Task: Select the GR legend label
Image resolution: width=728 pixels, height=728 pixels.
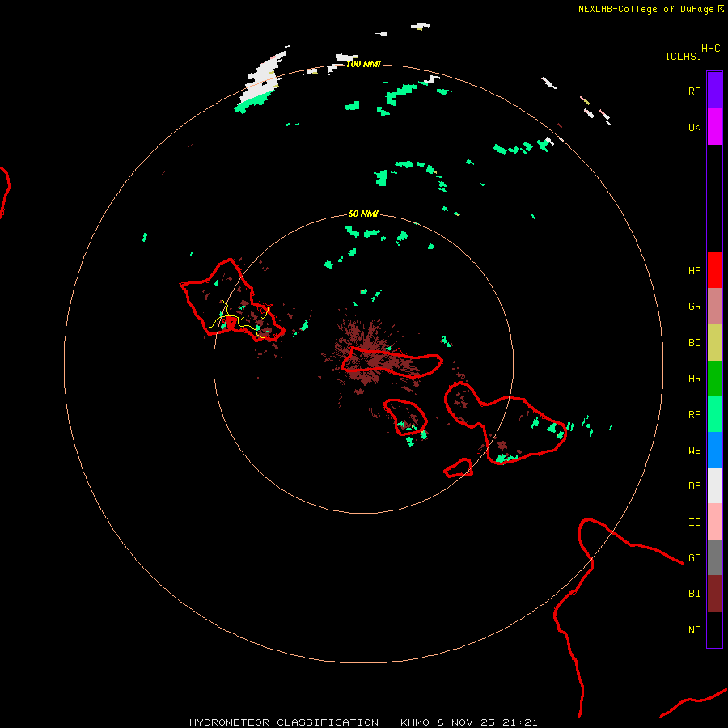Action: tap(694, 307)
